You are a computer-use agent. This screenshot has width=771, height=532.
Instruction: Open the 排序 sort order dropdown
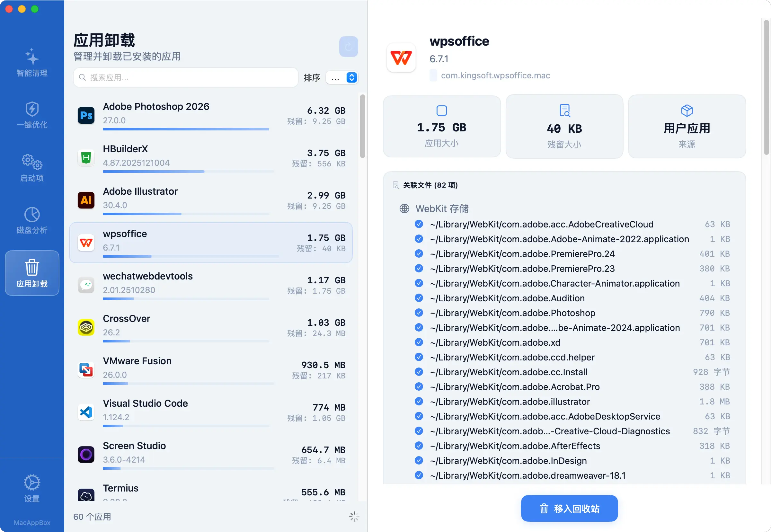342,78
